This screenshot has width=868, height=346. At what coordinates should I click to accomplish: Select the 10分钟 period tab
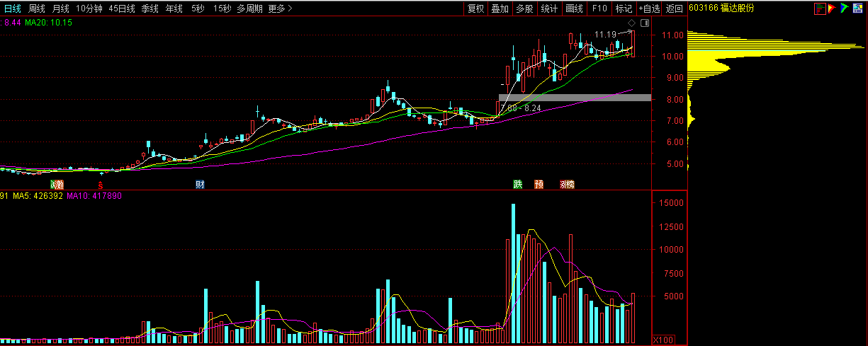tap(89, 8)
